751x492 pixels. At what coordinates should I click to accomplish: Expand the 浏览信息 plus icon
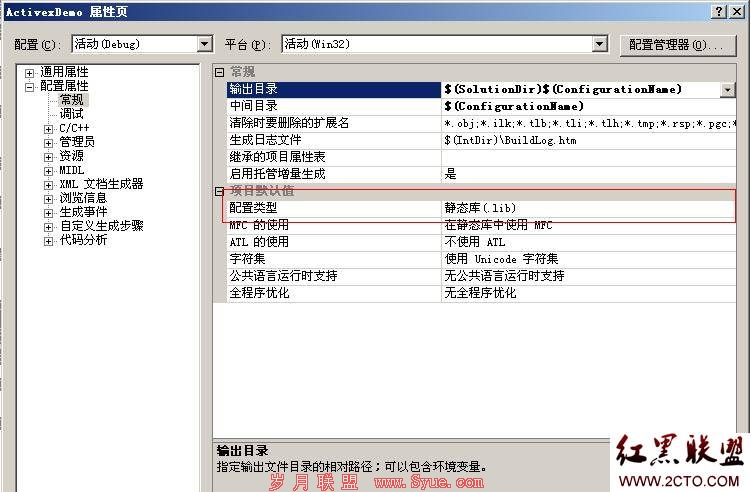click(48, 199)
